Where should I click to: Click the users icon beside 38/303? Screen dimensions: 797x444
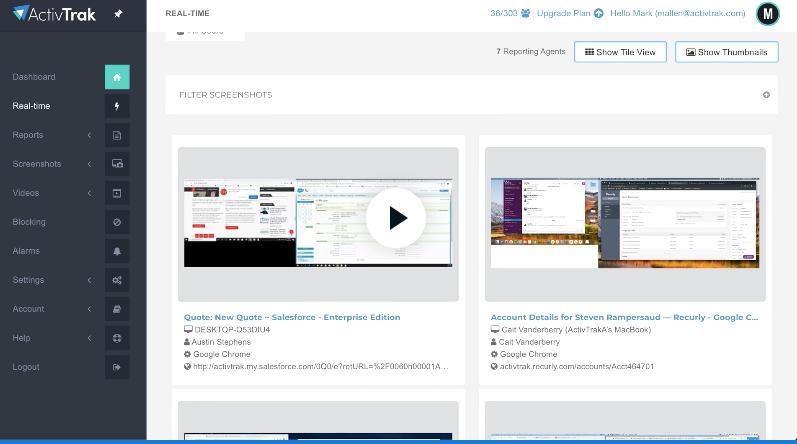tap(526, 13)
